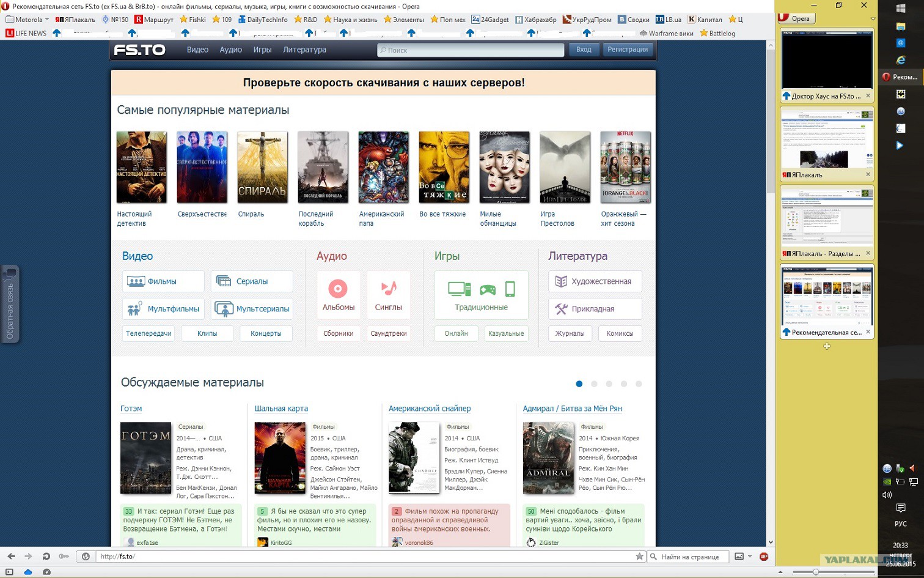Launch Internet Explorer from the taskbar

(x=901, y=60)
